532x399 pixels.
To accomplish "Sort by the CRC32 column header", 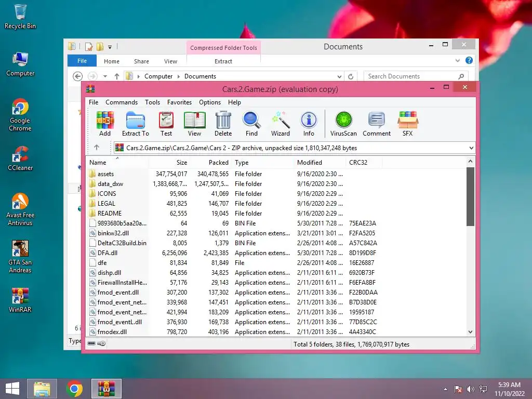I will pyautogui.click(x=364, y=162).
